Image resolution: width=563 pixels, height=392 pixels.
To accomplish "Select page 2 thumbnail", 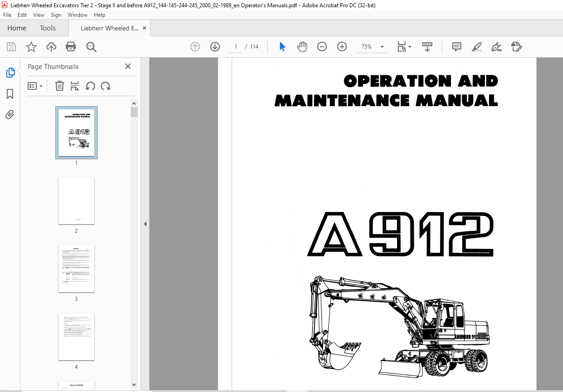I will (x=76, y=201).
